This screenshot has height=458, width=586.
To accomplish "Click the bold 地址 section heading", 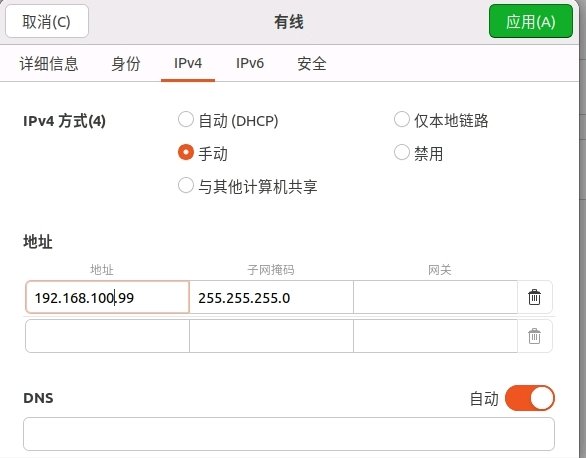I will [x=38, y=242].
